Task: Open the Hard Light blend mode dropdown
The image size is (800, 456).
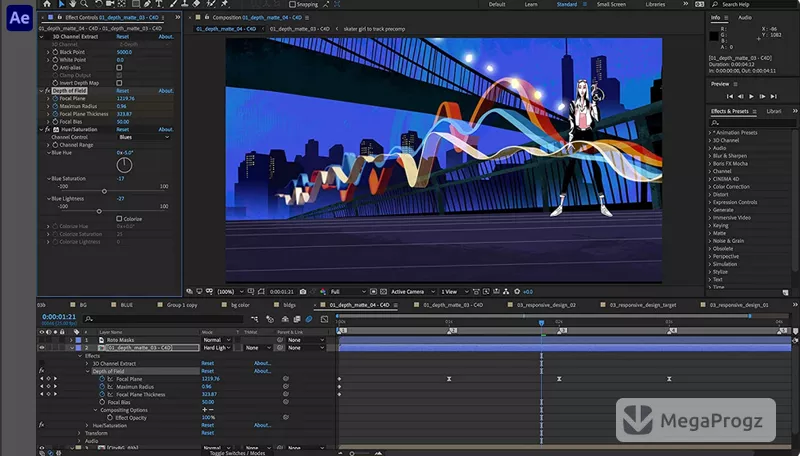Action: point(217,348)
